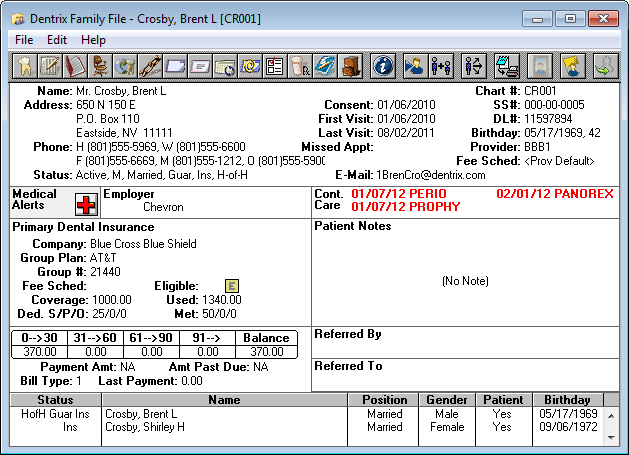Open the Ledger notepad-and-pencil icon

coord(50,66)
